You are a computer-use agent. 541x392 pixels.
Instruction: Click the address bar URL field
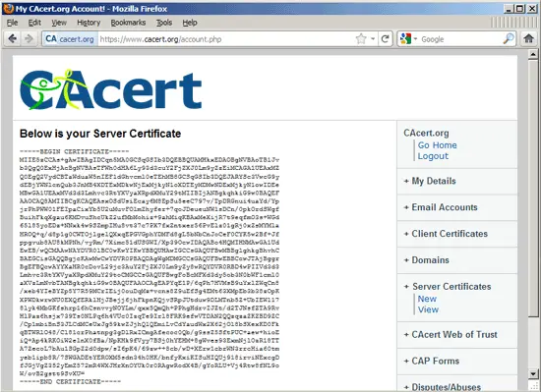pyautogui.click(x=226, y=39)
